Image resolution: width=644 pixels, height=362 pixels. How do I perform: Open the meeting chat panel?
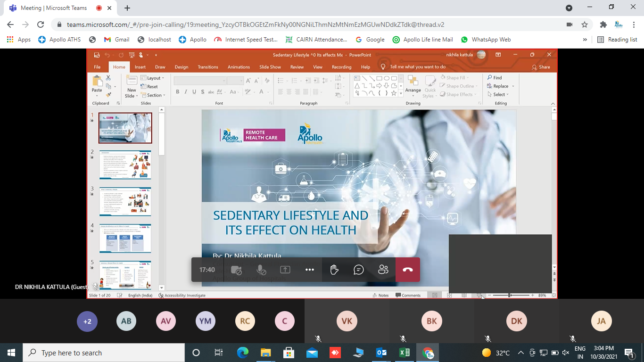pyautogui.click(x=358, y=269)
